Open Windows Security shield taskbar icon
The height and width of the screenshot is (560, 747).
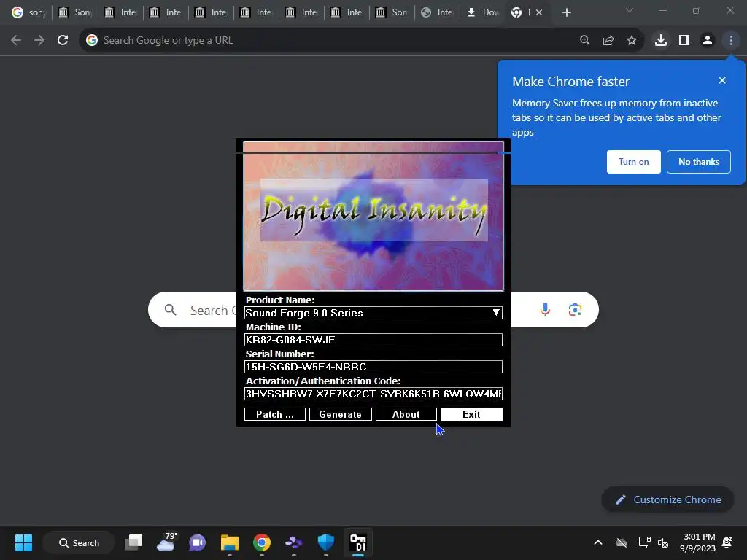coord(326,542)
